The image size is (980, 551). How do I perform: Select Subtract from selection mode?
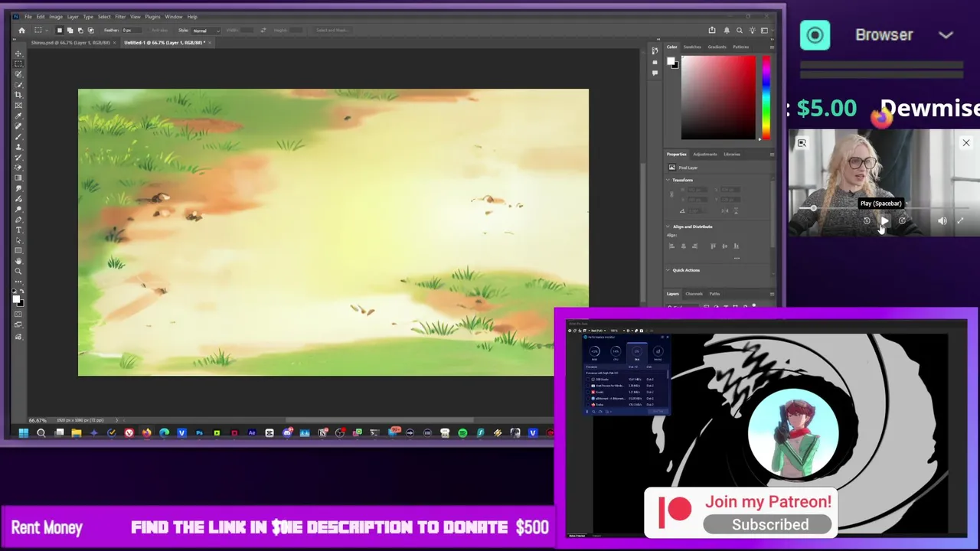(x=80, y=30)
